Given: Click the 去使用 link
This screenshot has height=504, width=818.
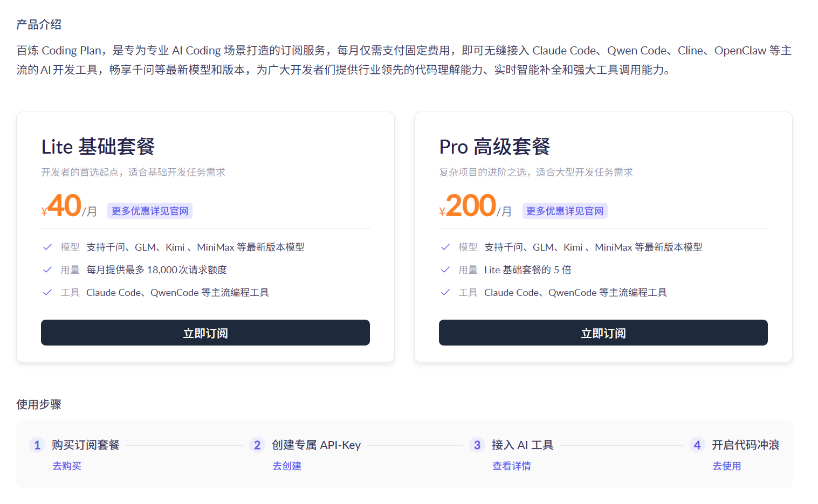Looking at the screenshot, I should pyautogui.click(x=726, y=466).
